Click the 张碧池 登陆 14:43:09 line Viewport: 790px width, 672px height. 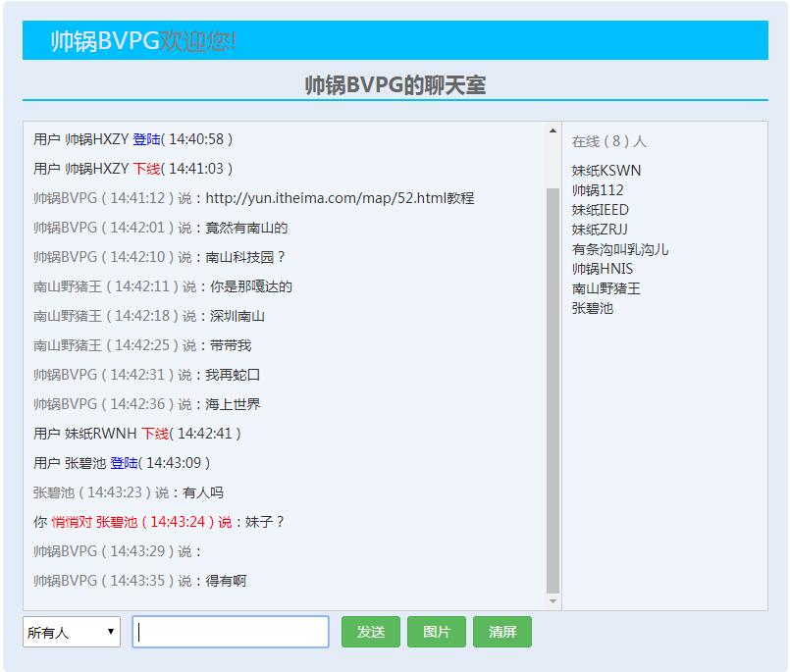coord(122,462)
